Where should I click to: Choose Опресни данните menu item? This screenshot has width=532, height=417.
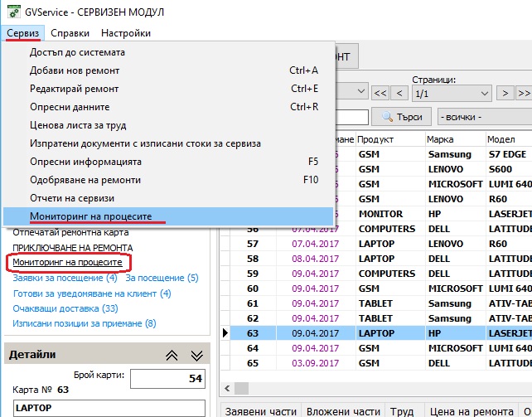click(168, 107)
